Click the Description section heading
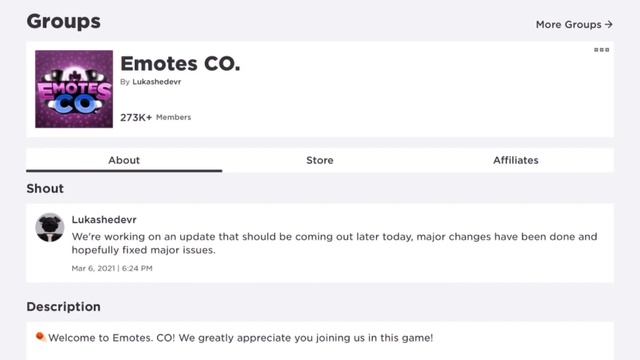The height and width of the screenshot is (360, 640). point(63,307)
